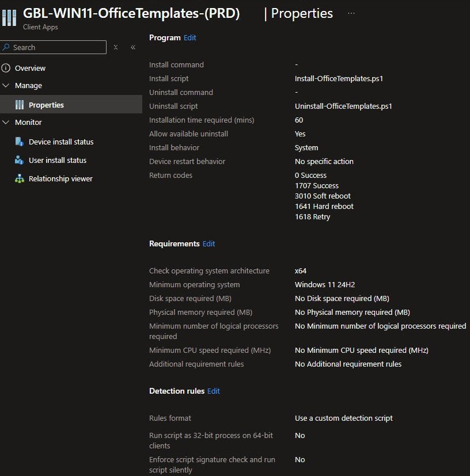Open the Overview menu item
This screenshot has width=470, height=476.
click(x=30, y=68)
